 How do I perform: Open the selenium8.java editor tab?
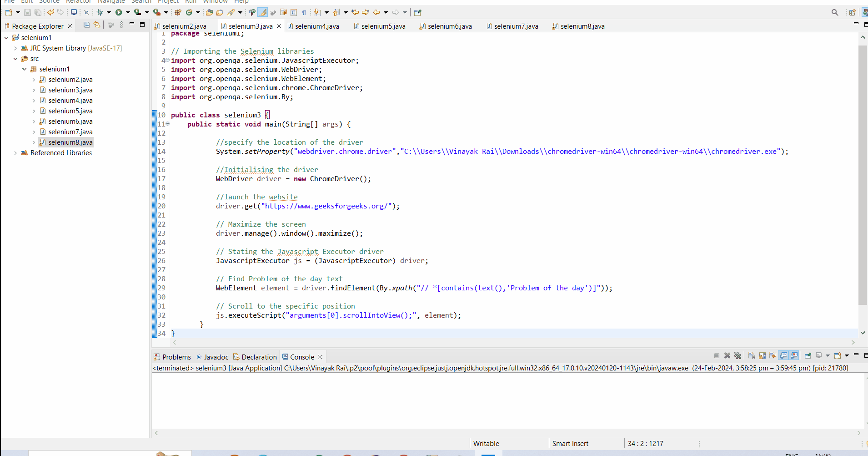tap(582, 26)
